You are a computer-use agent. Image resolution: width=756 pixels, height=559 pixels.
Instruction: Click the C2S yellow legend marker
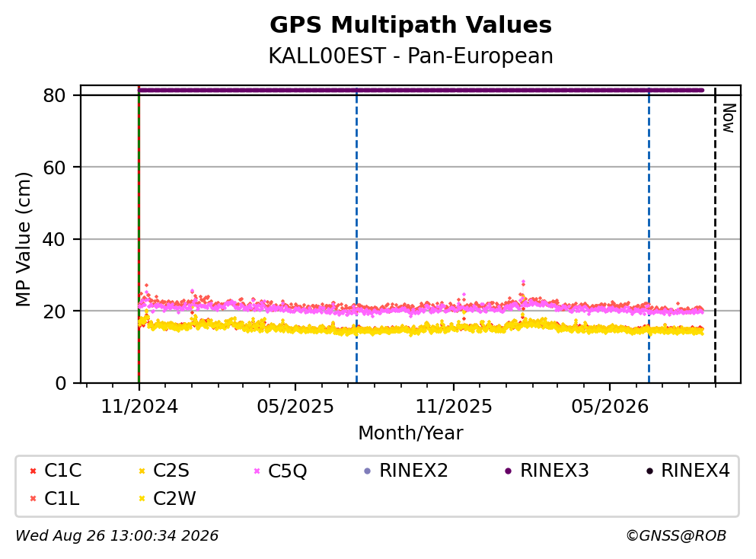point(142,471)
